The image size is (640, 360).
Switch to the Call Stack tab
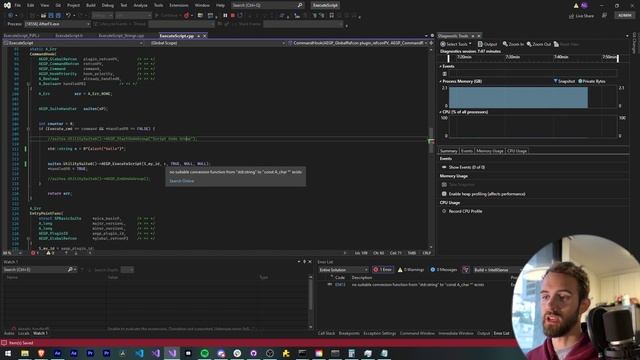[326, 333]
